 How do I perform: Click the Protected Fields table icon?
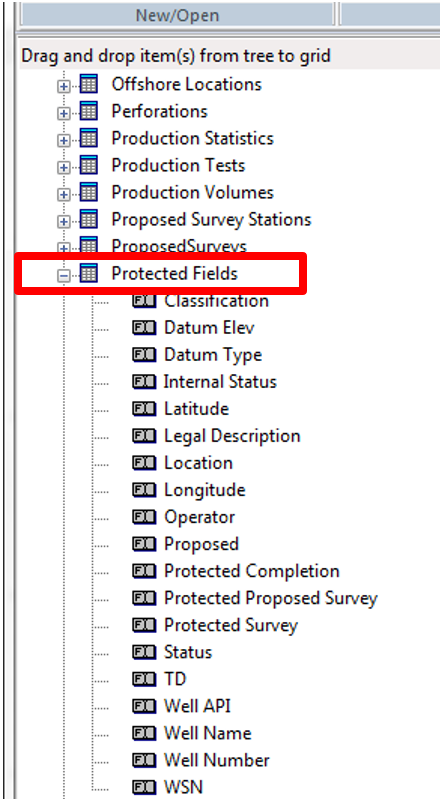[89, 274]
